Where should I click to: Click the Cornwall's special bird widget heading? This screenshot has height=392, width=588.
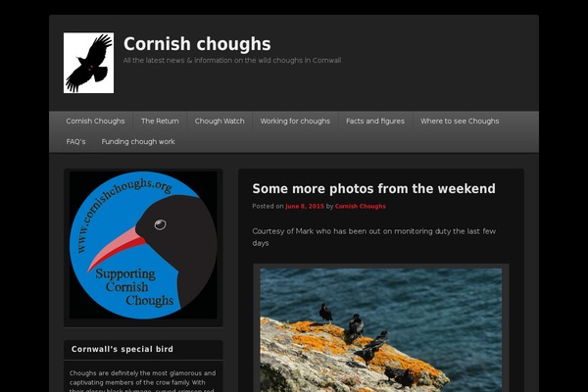point(122,349)
